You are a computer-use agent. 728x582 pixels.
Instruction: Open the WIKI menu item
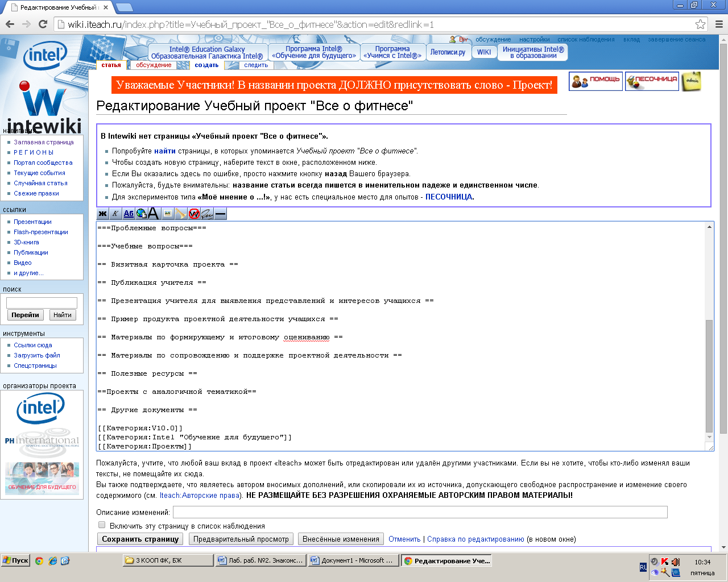pos(484,52)
